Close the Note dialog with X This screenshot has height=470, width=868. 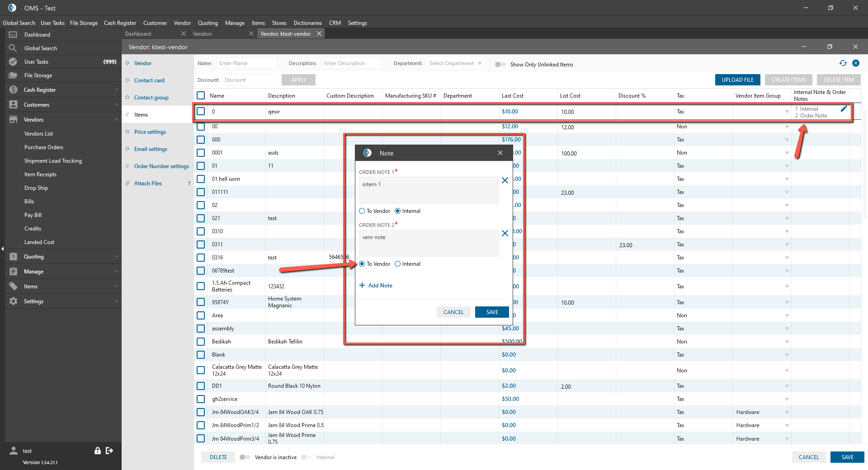pyautogui.click(x=500, y=153)
